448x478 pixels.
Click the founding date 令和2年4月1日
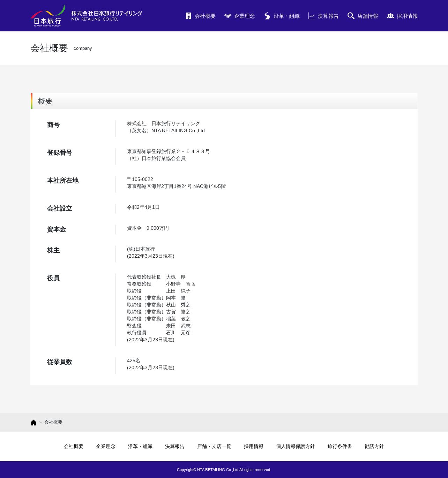[143, 207]
